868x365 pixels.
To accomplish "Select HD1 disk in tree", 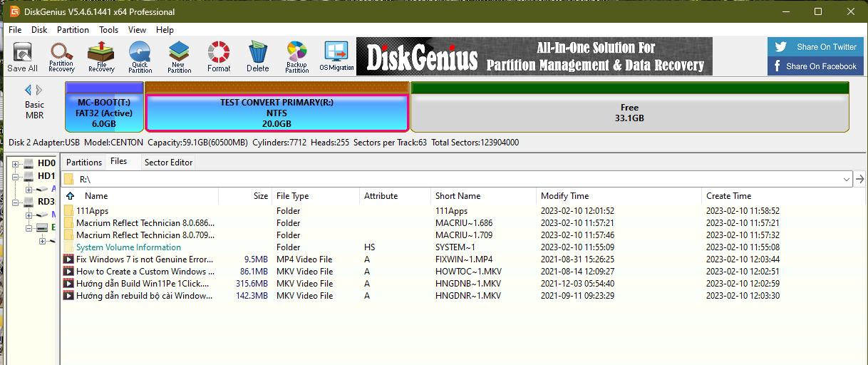I will pyautogui.click(x=46, y=175).
